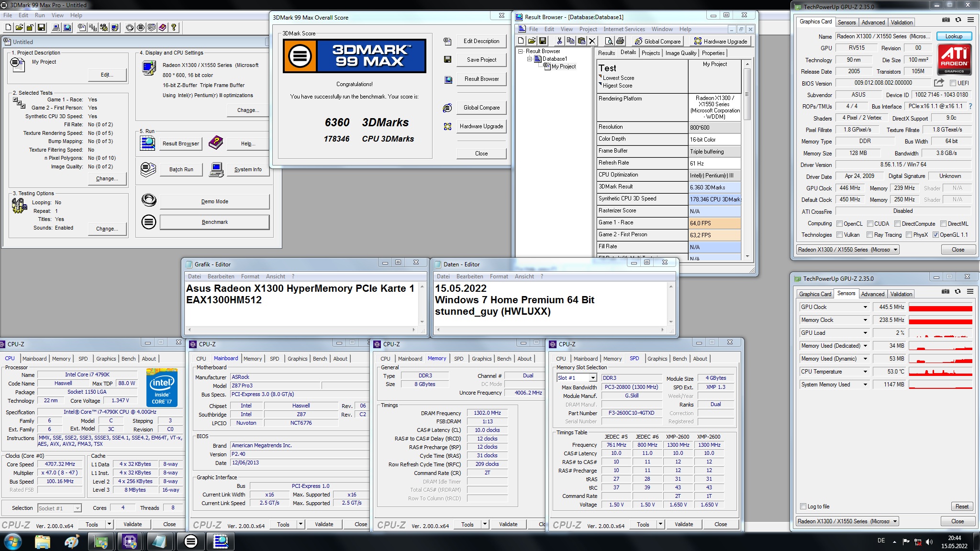Click the Global Compare icon in score dialog
The height and width of the screenshot is (551, 980).
tap(447, 108)
